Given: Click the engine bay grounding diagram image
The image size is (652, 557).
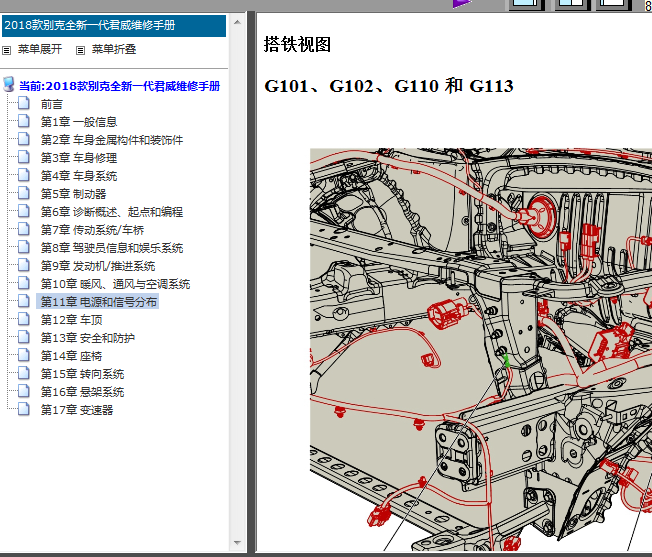Looking at the screenshot, I should [481, 350].
